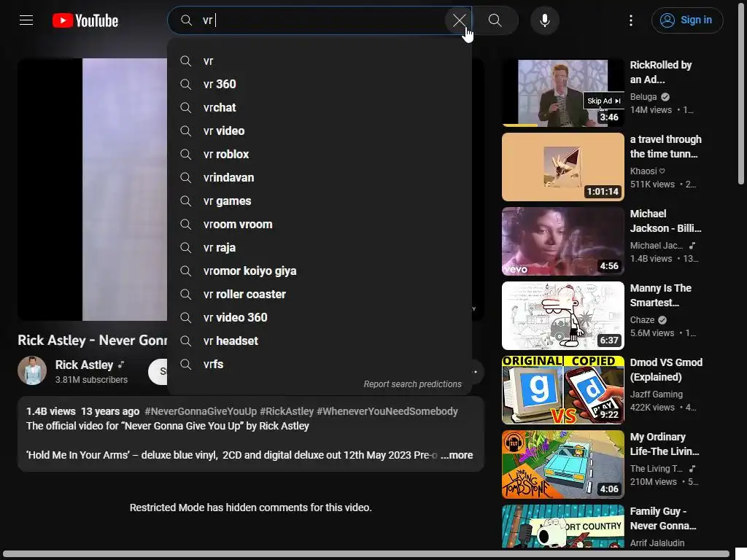747x560 pixels.
Task: Pick the 'vr video 360' suggestion
Action: 320,318
